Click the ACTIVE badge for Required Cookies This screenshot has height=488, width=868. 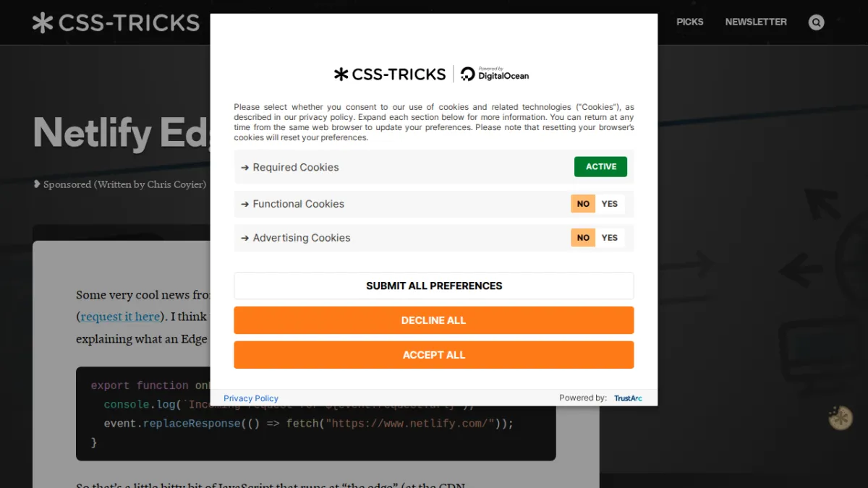(x=601, y=167)
